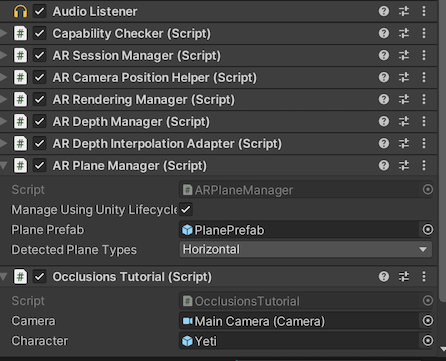Open Occlusions Tutorial three-dot options menu

tap(424, 276)
